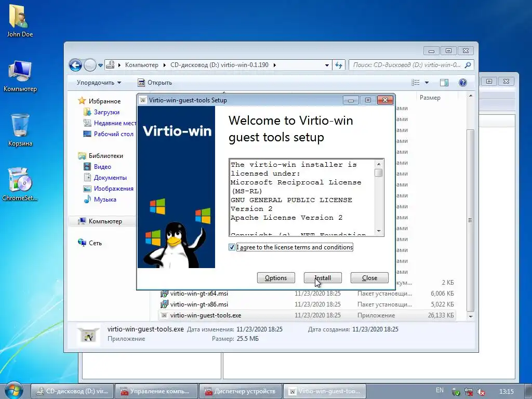
Task: Select virtio-win-guest-tools.exe file row
Action: pyautogui.click(x=307, y=315)
